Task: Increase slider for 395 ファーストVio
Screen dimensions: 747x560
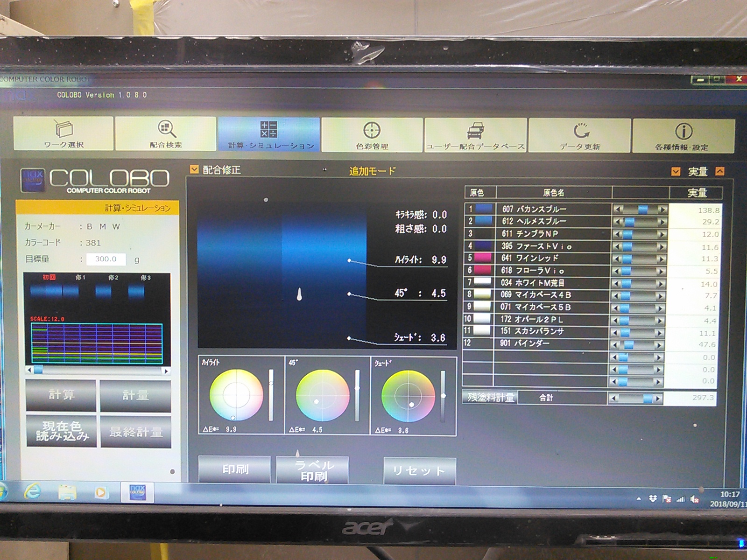Action: click(x=661, y=246)
